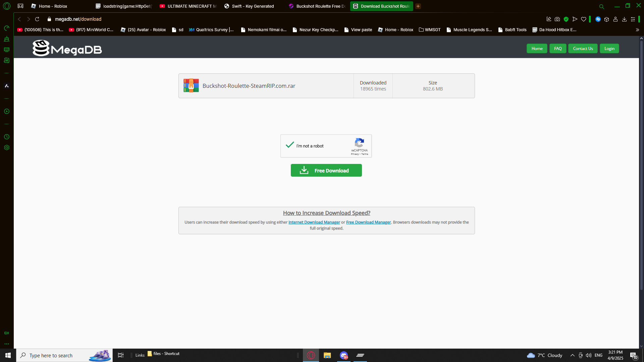Click the RAR archive file icon
The height and width of the screenshot is (362, 644).
(x=191, y=86)
